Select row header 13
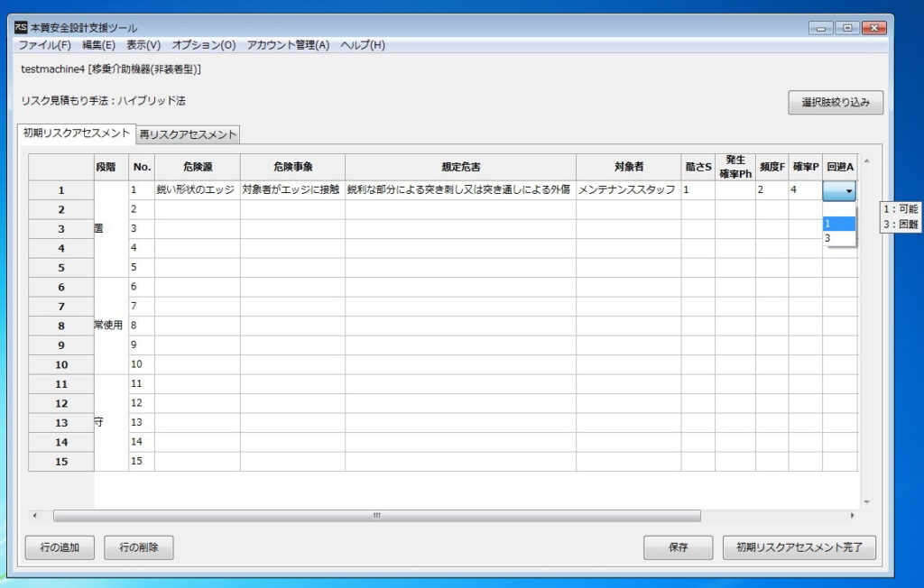This screenshot has height=588, width=924. [61, 422]
